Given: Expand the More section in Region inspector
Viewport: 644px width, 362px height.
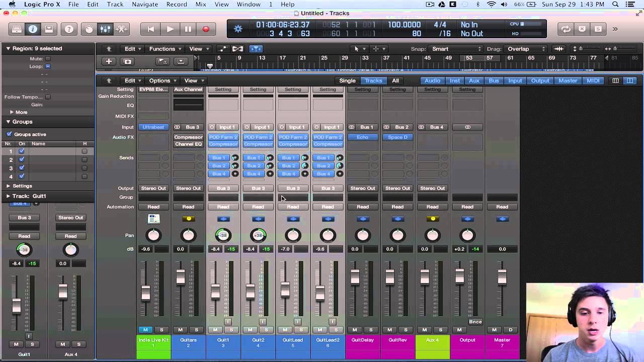Looking at the screenshot, I should point(12,112).
